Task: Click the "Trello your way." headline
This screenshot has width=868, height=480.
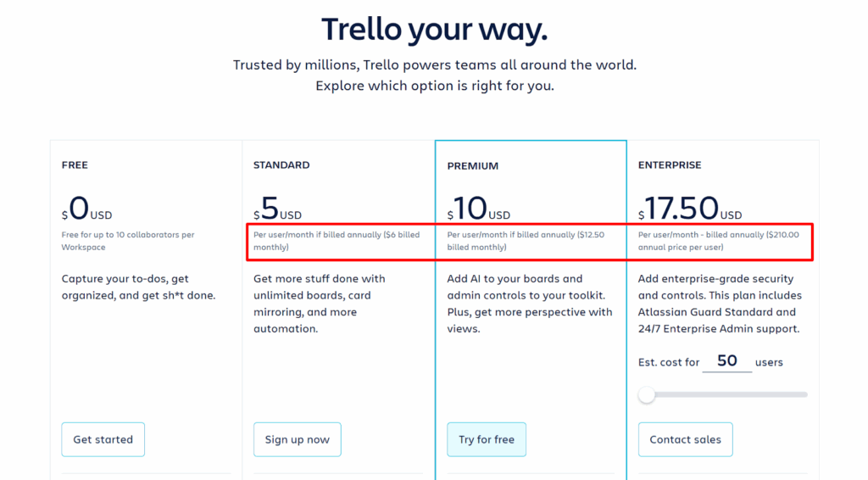Action: click(x=434, y=31)
